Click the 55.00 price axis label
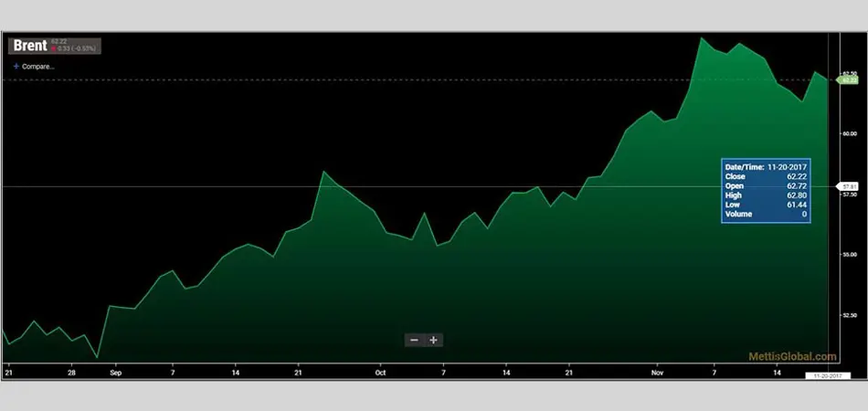This screenshot has width=868, height=411. (850, 255)
